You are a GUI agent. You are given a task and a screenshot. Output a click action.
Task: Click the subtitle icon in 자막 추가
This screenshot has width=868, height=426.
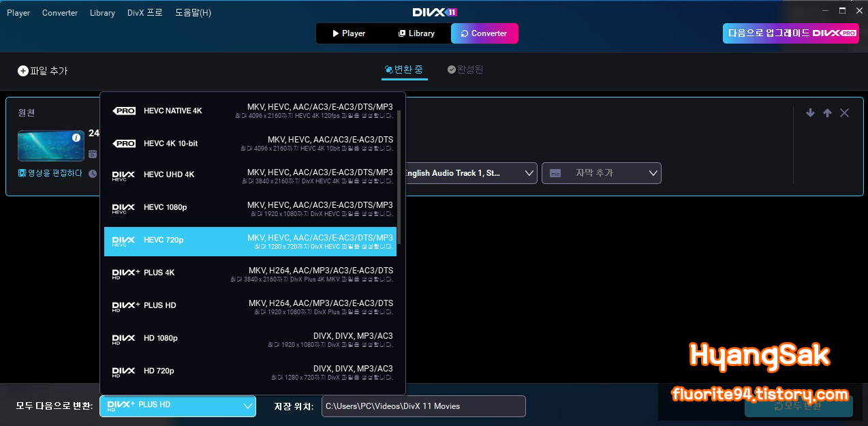pos(556,173)
